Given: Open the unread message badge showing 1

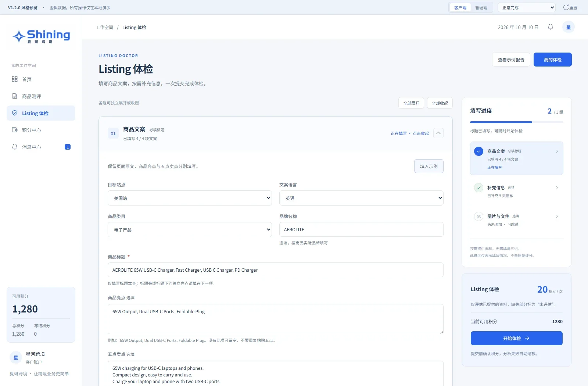Looking at the screenshot, I should [x=68, y=147].
